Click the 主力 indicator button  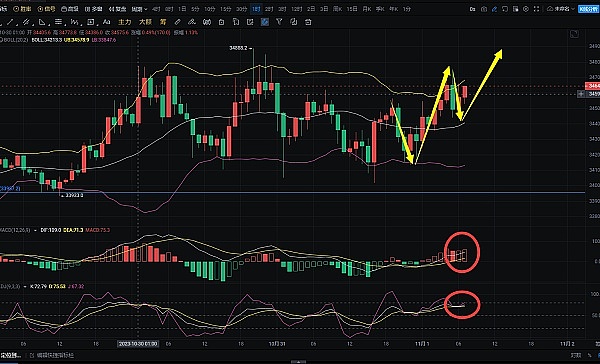click(125, 22)
